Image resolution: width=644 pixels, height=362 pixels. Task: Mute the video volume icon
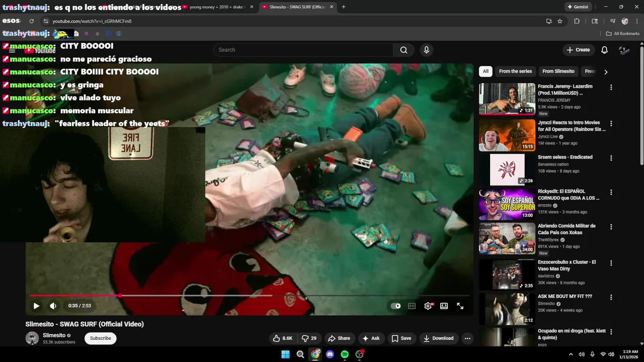(x=53, y=306)
